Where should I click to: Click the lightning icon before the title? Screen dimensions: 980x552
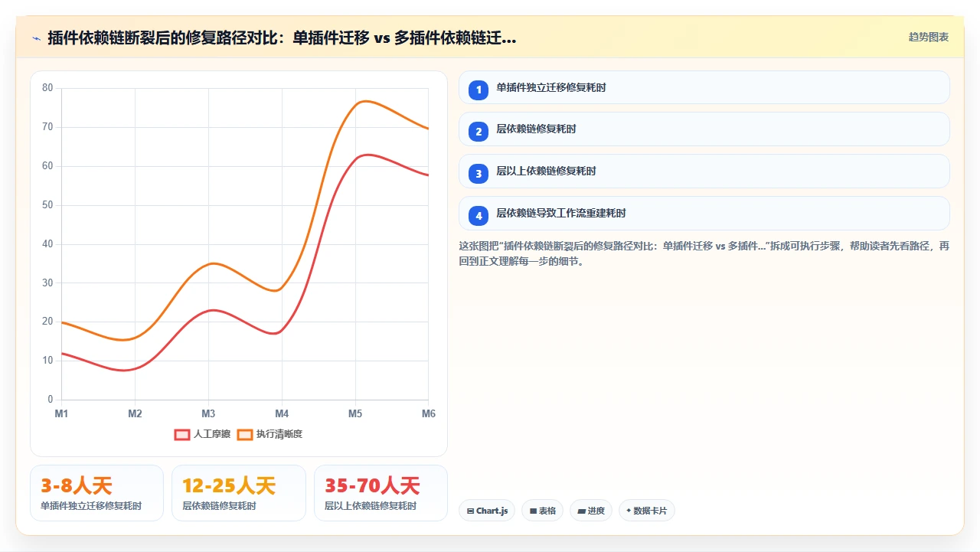pyautogui.click(x=36, y=38)
